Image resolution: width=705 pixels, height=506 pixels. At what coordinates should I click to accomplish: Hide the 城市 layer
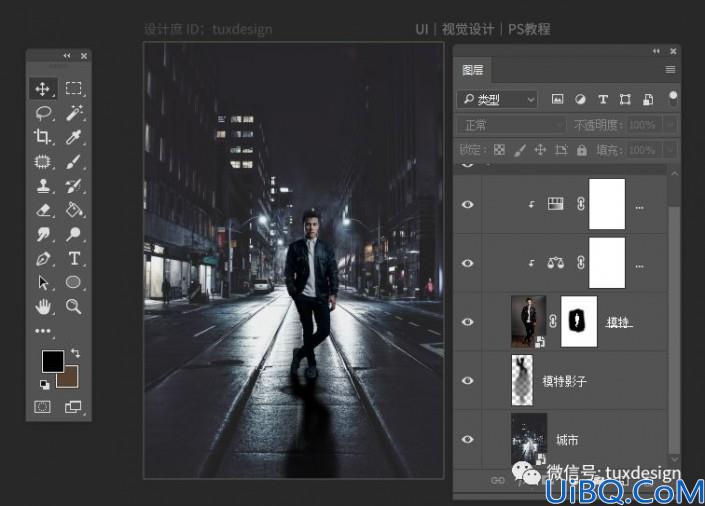(x=468, y=439)
